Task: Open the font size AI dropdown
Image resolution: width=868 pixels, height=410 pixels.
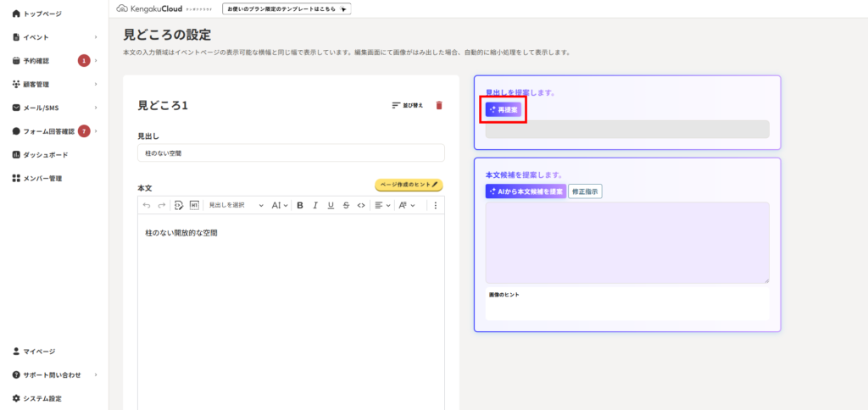Action: click(x=280, y=205)
